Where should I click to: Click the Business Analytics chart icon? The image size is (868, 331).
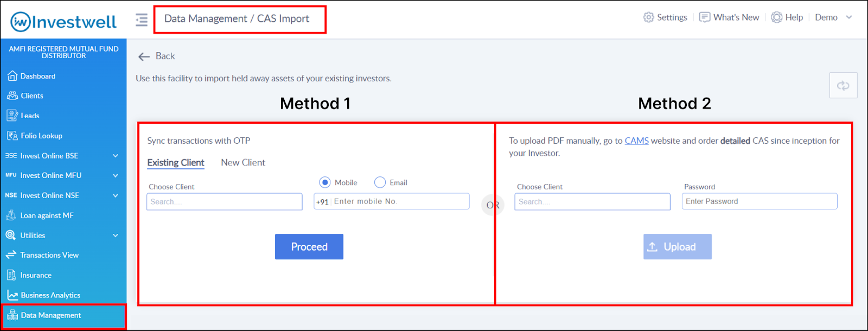12,295
